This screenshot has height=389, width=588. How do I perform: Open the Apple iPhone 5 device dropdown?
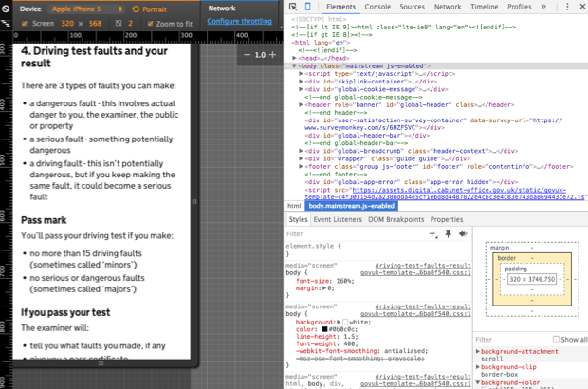pos(87,9)
